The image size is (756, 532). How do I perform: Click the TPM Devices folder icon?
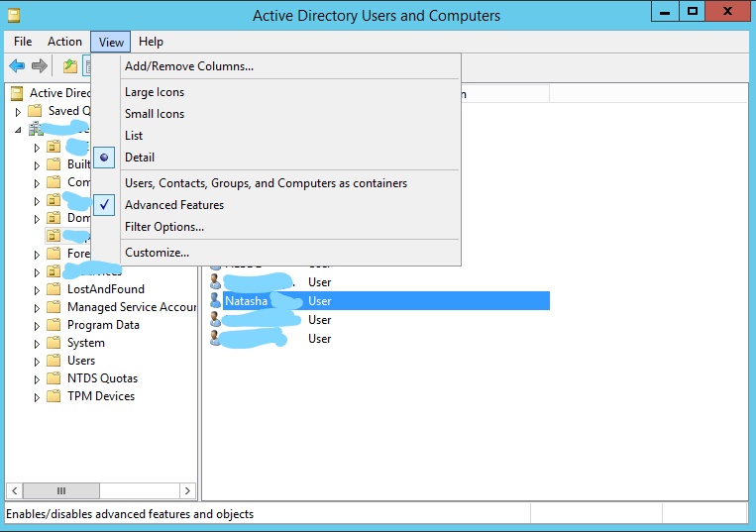54,396
